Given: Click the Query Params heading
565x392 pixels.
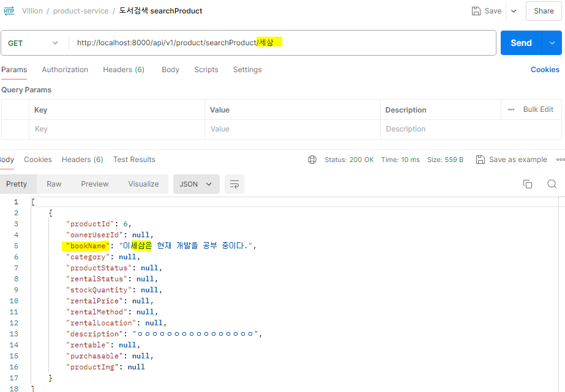Looking at the screenshot, I should (x=26, y=90).
